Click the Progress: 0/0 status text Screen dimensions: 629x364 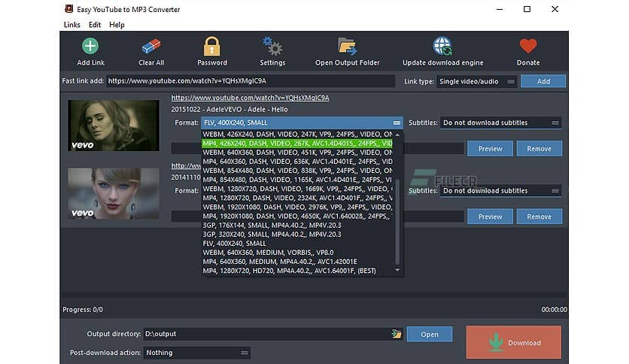pos(83,310)
